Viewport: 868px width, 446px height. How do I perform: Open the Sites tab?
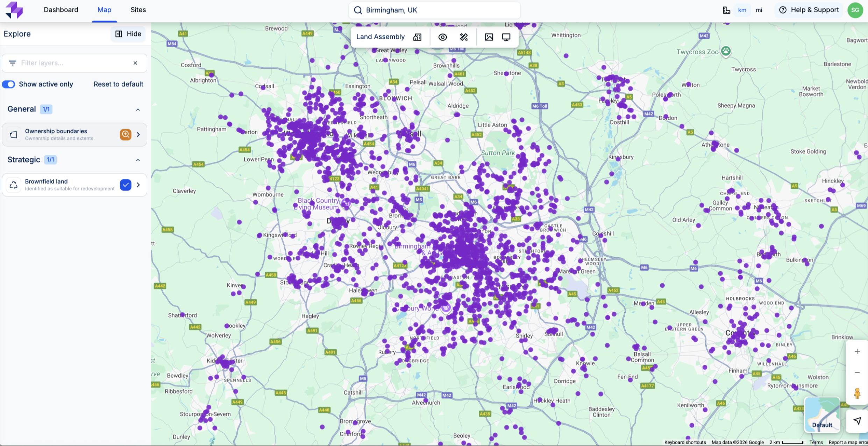[x=138, y=10]
